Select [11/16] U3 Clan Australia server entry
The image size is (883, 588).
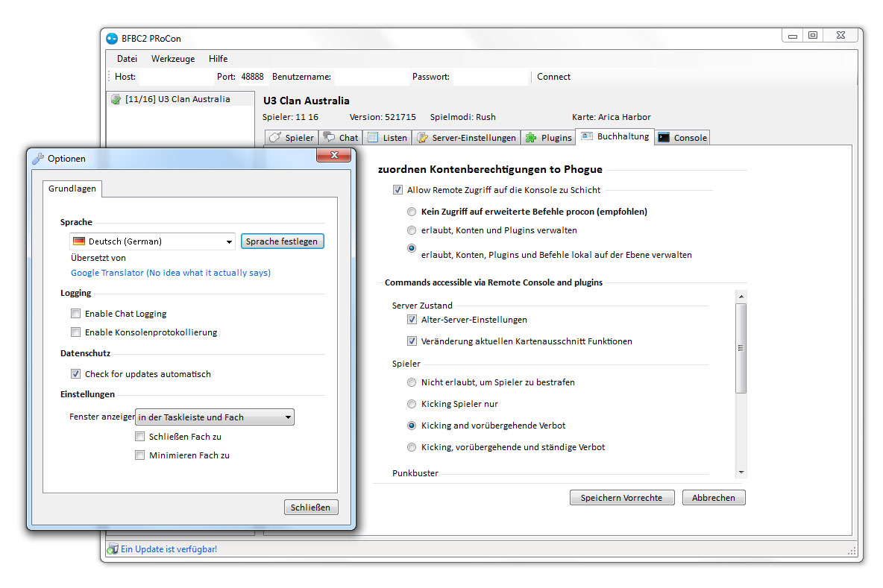[x=180, y=99]
